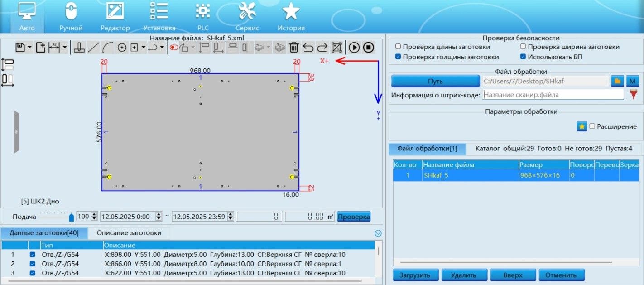Focus the barcode scan file name field
Screen dimensions: 644x285
[x=553, y=95]
